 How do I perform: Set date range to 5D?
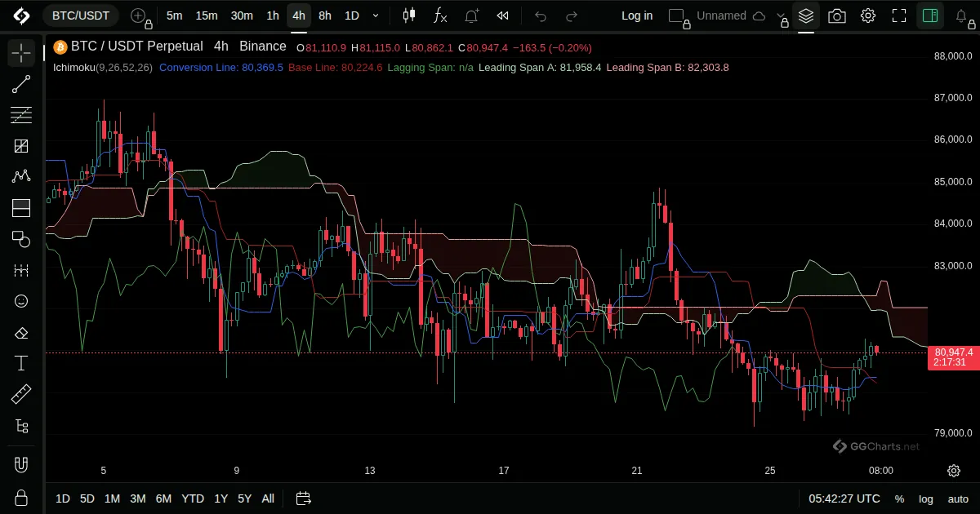point(87,498)
